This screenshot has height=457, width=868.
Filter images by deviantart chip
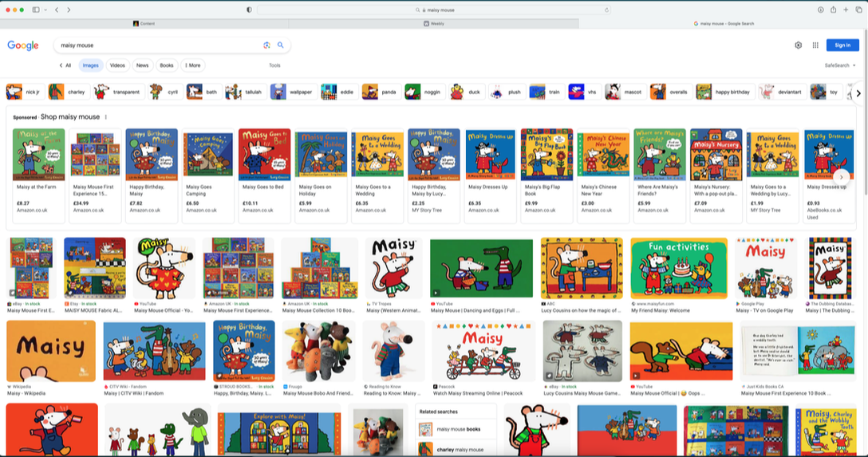[782, 92]
